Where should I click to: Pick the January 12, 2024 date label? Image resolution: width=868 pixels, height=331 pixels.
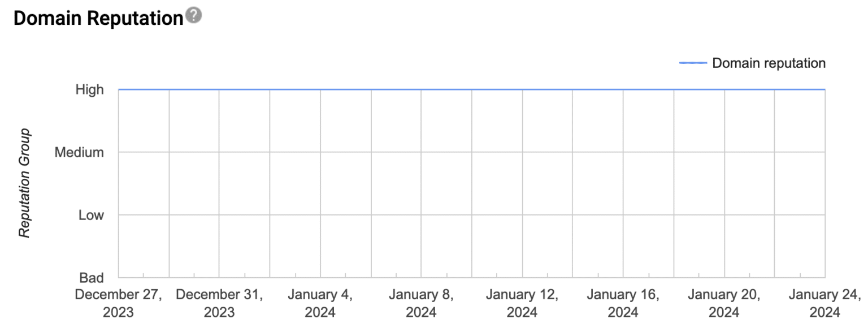click(522, 303)
